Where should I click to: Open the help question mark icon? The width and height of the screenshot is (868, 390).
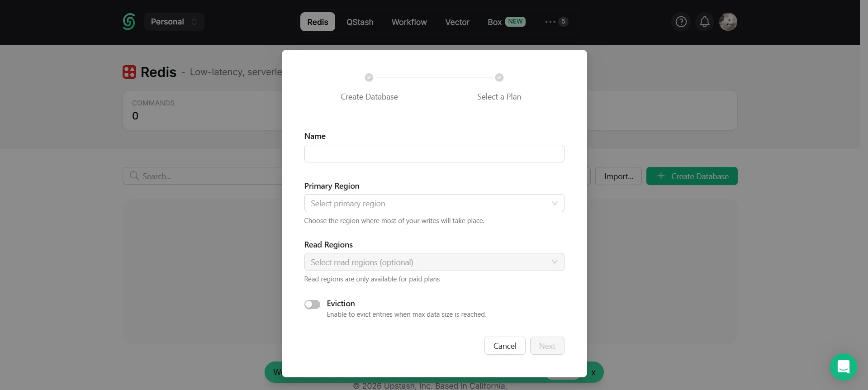[681, 22]
